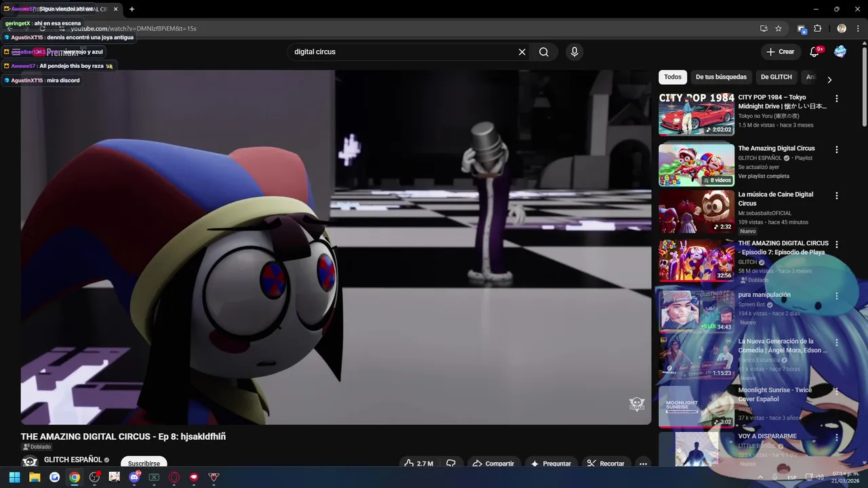Open a new browser tab with plus

click(132, 9)
